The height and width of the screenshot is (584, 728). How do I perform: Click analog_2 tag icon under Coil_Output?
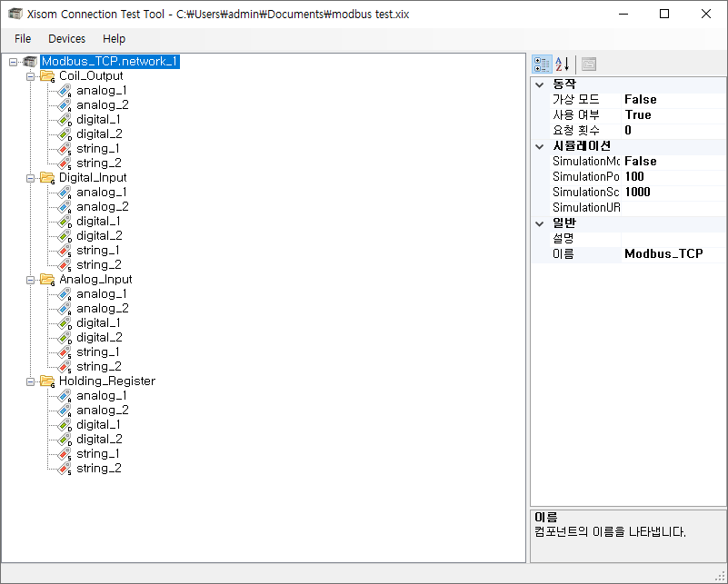pyautogui.click(x=65, y=105)
